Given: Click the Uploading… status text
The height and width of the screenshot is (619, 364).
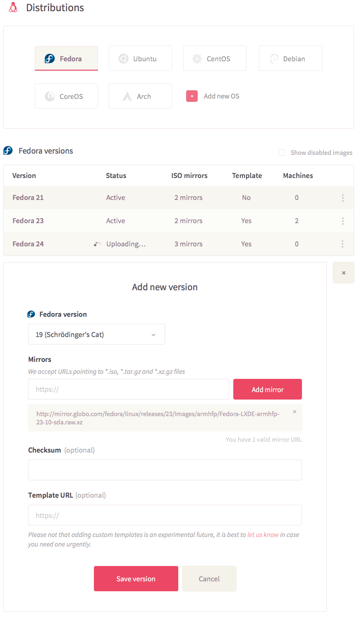Looking at the screenshot, I should 126,244.
